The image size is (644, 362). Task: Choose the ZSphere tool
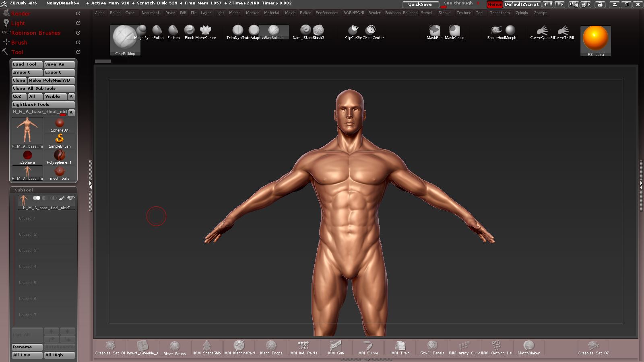coord(27,157)
